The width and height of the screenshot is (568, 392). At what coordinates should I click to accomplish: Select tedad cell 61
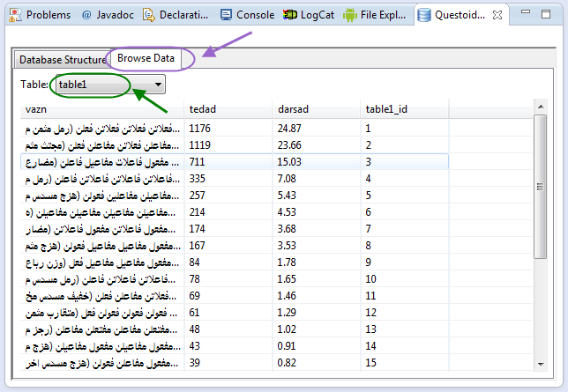click(228, 313)
